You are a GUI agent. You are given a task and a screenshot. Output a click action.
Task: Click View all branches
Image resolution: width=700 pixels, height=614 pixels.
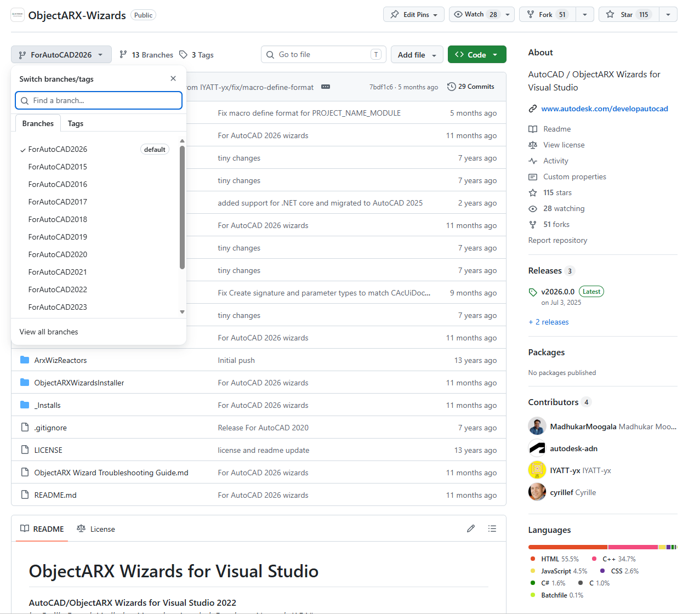[x=49, y=332]
